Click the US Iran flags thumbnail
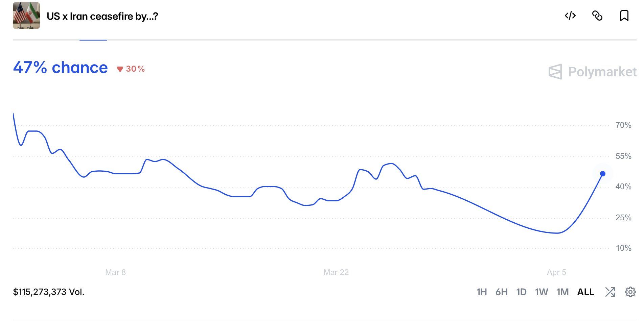The height and width of the screenshot is (321, 644). (26, 16)
